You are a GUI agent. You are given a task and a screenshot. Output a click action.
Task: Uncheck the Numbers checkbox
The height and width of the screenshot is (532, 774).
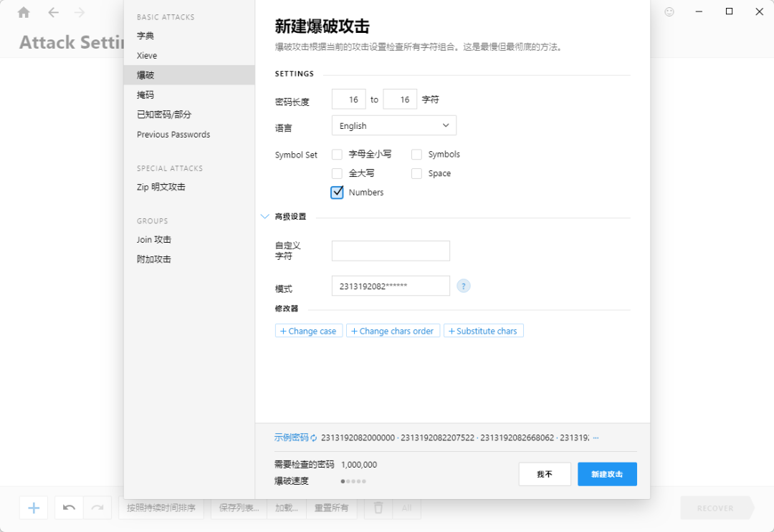(x=337, y=193)
